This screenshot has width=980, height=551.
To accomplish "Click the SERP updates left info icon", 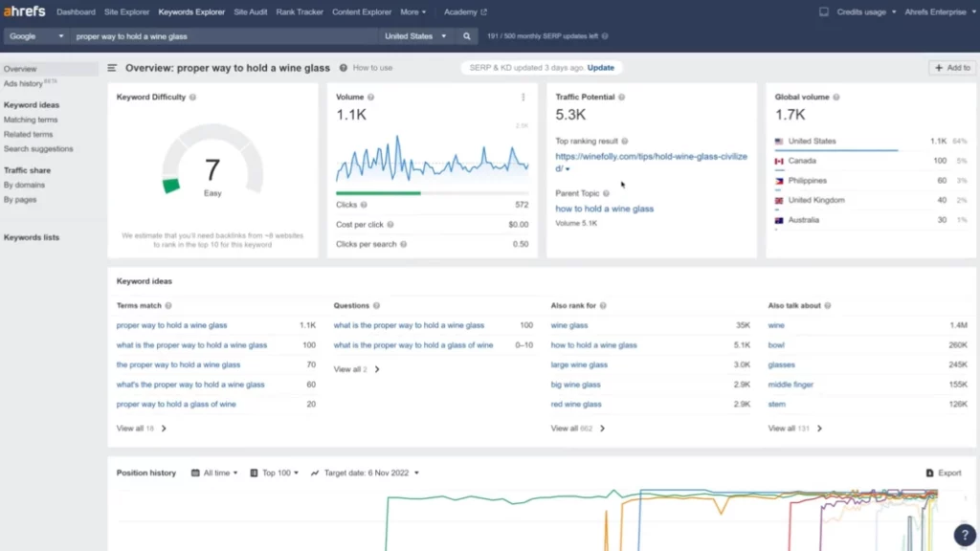I will click(605, 36).
